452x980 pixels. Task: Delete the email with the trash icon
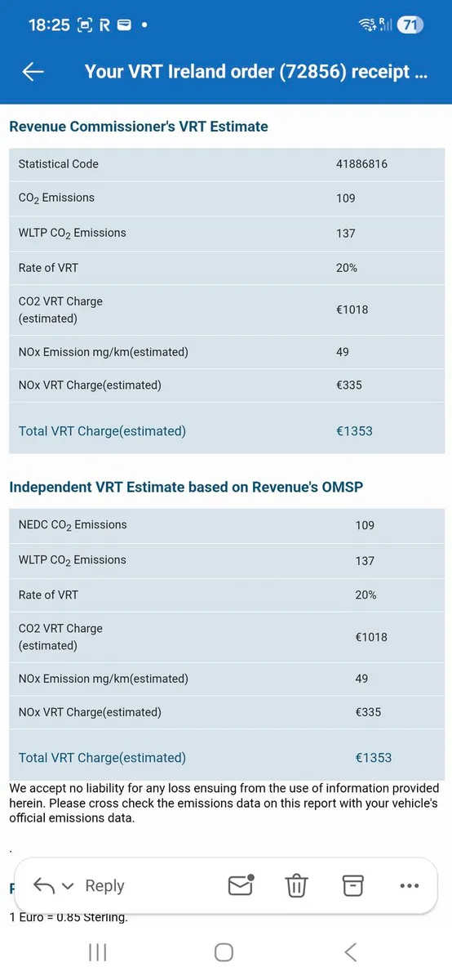pos(296,885)
